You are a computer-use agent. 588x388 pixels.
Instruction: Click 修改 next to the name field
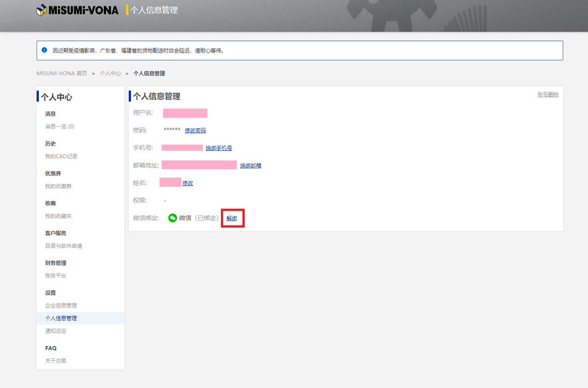(188, 183)
